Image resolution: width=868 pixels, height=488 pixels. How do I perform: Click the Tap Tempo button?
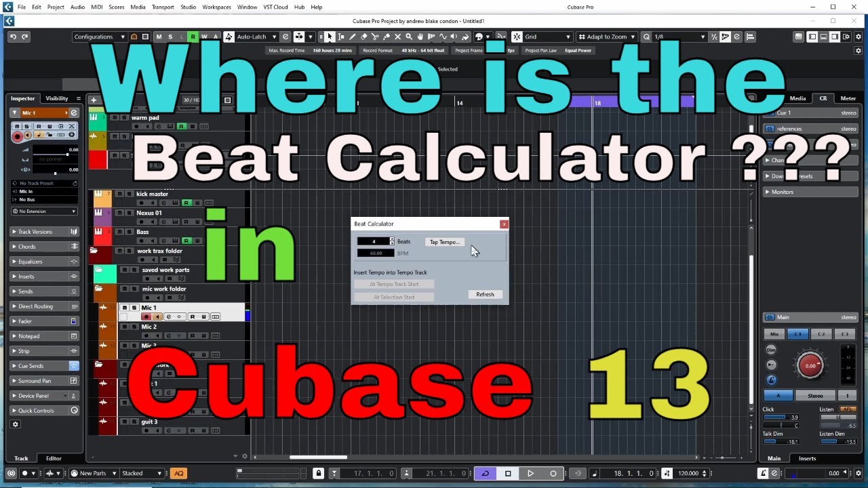pyautogui.click(x=445, y=242)
